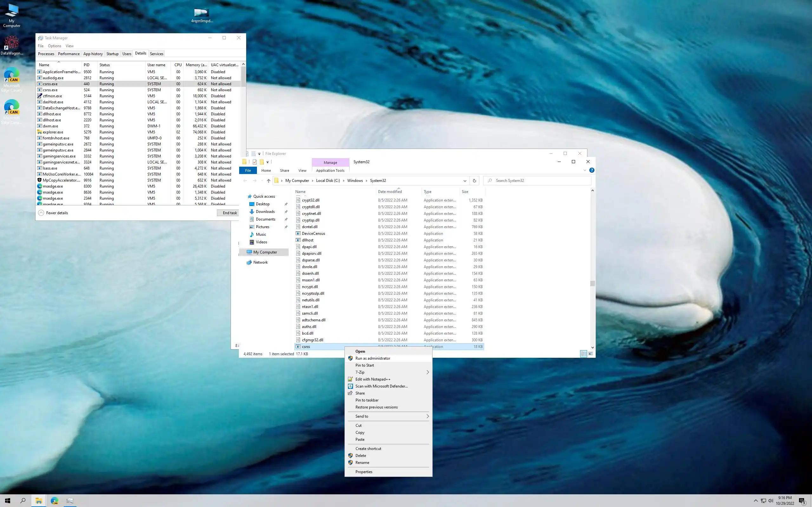Viewport: 812px width, 507px height.
Task: Toggle Fewer details in Task Manager
Action: [53, 213]
